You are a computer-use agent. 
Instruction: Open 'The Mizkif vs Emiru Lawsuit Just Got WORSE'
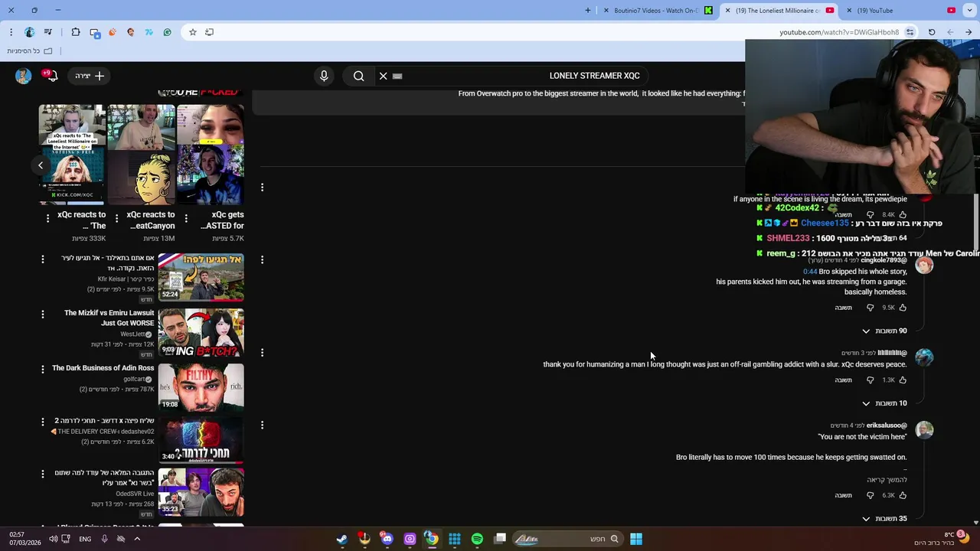tap(109, 318)
